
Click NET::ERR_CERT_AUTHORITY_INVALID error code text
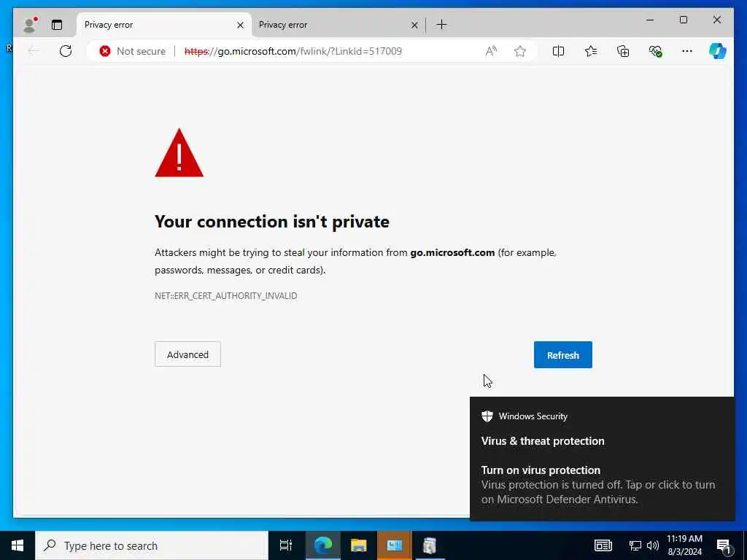tap(226, 296)
